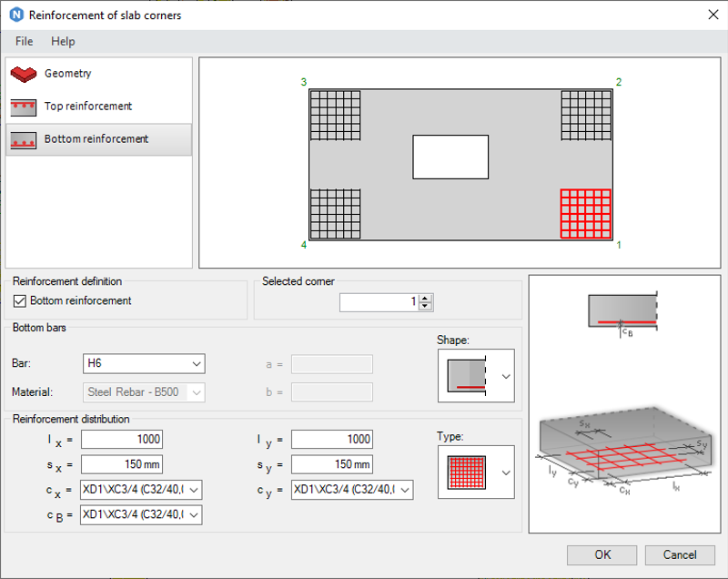Image resolution: width=728 pixels, height=579 pixels.
Task: Open the Help menu
Action: [63, 41]
